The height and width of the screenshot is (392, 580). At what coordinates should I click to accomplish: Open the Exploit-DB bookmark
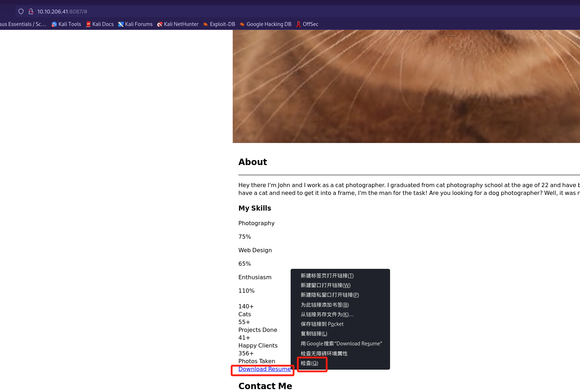click(x=219, y=24)
